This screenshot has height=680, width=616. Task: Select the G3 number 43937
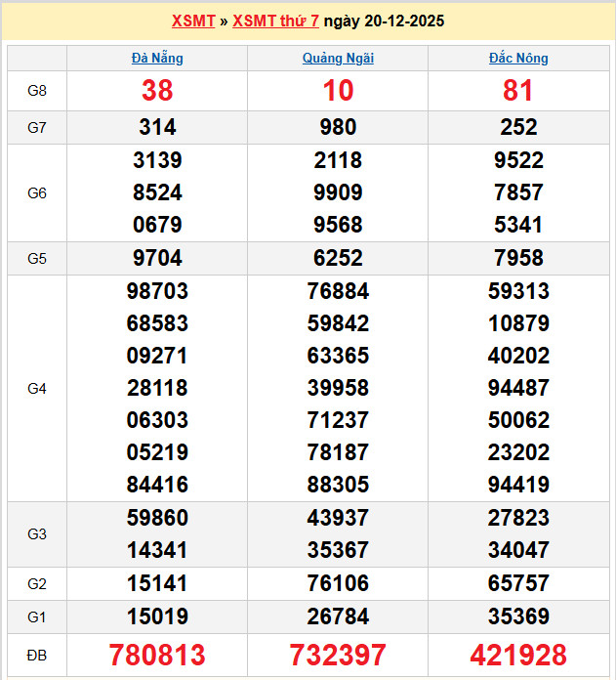point(338,518)
